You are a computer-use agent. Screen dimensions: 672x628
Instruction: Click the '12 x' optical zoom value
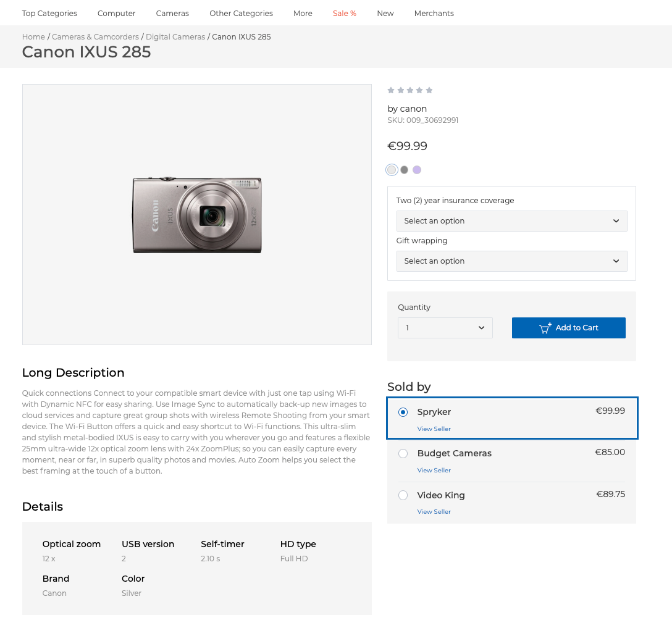pos(49,559)
